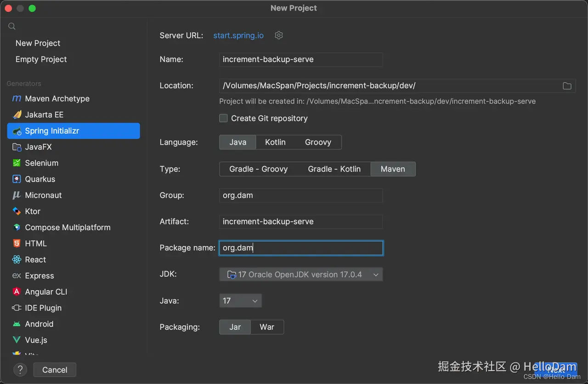588x384 pixels.
Task: Click the Cancel button
Action: click(x=55, y=370)
